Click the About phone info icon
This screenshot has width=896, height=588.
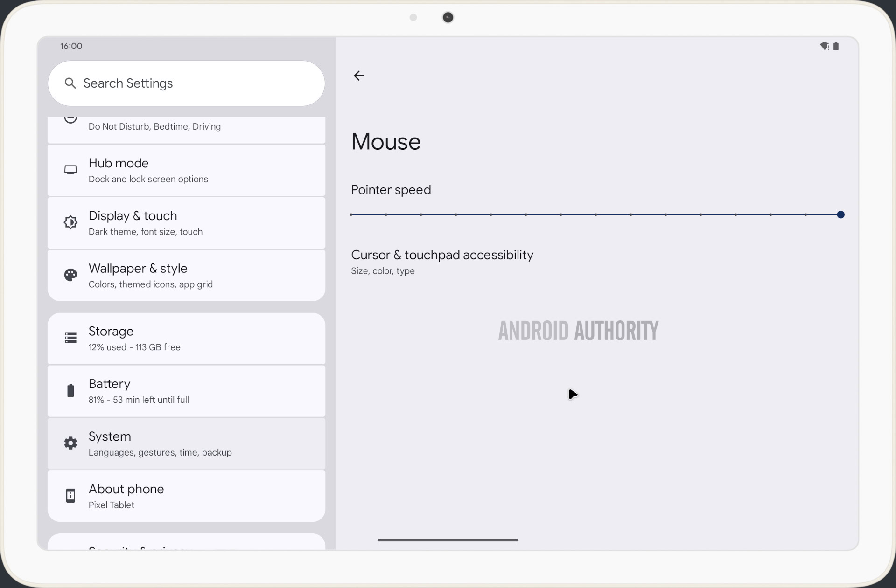tap(70, 496)
